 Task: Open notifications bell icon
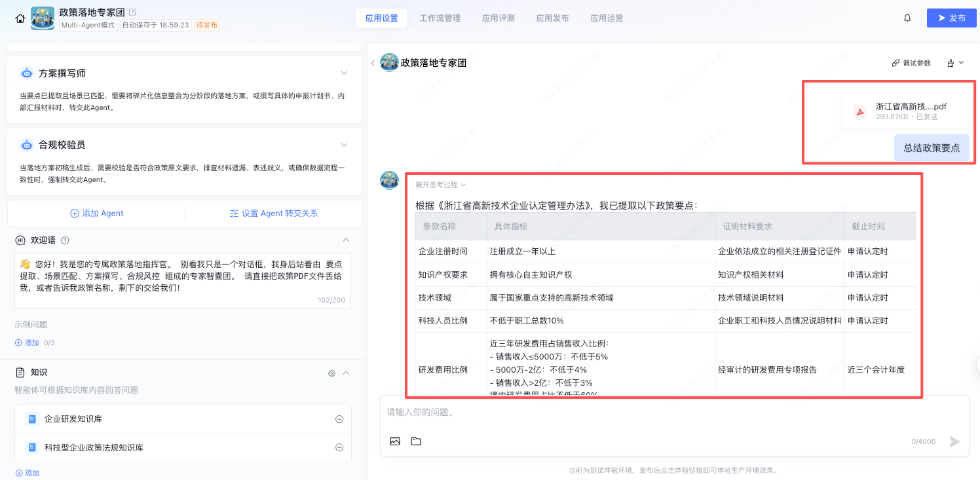click(x=907, y=18)
